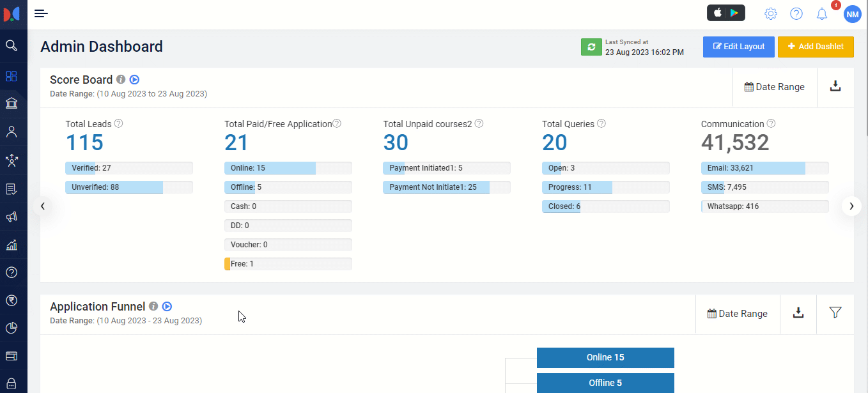
Task: Click the SMS: 7,495 bar
Action: 765,187
